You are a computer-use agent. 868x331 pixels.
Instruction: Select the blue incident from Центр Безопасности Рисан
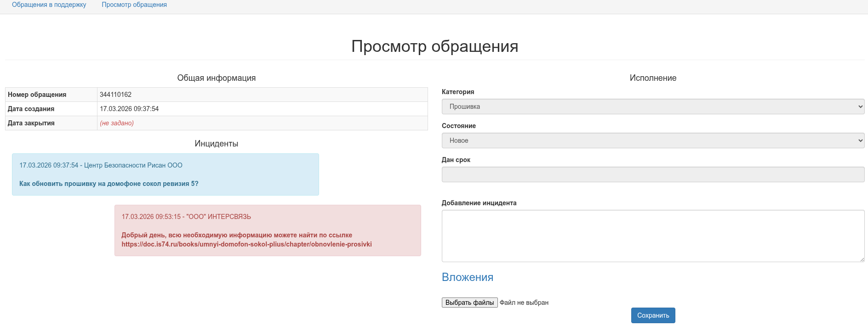[165, 174]
